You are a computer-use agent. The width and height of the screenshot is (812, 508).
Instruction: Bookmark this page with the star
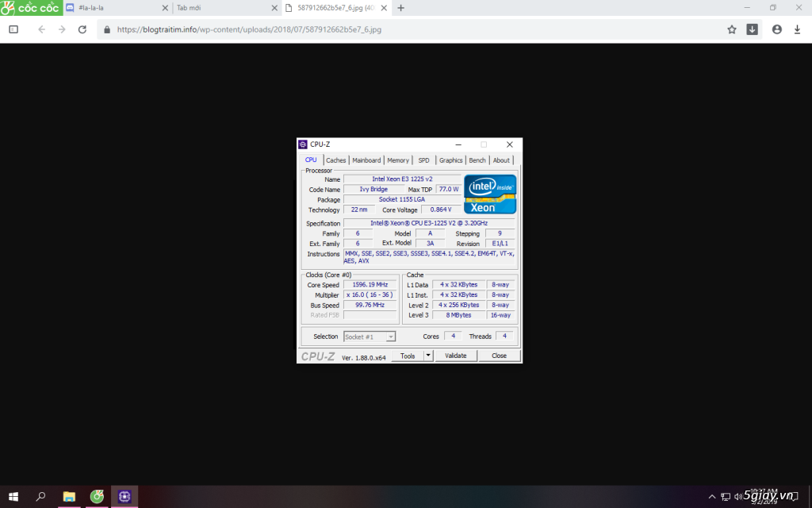pyautogui.click(x=732, y=29)
